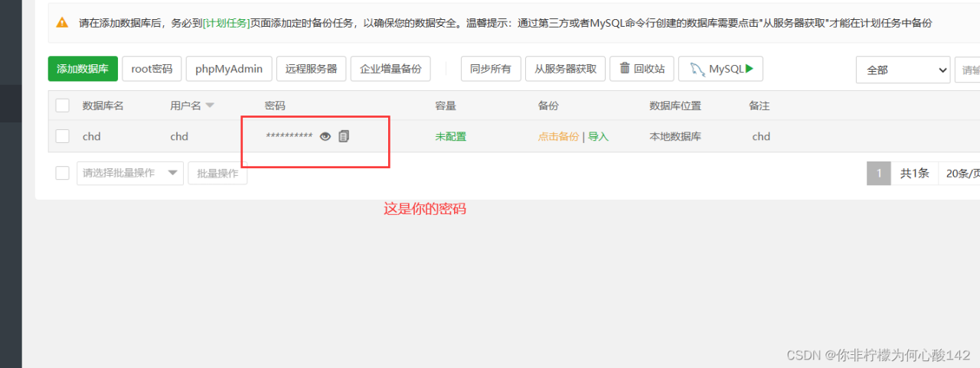Open the 20条/页 page size selector
This screenshot has width=980, height=368.
(961, 173)
